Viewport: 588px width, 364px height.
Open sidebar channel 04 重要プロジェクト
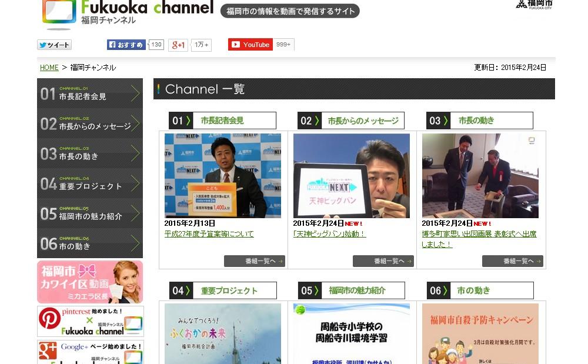coord(90,183)
